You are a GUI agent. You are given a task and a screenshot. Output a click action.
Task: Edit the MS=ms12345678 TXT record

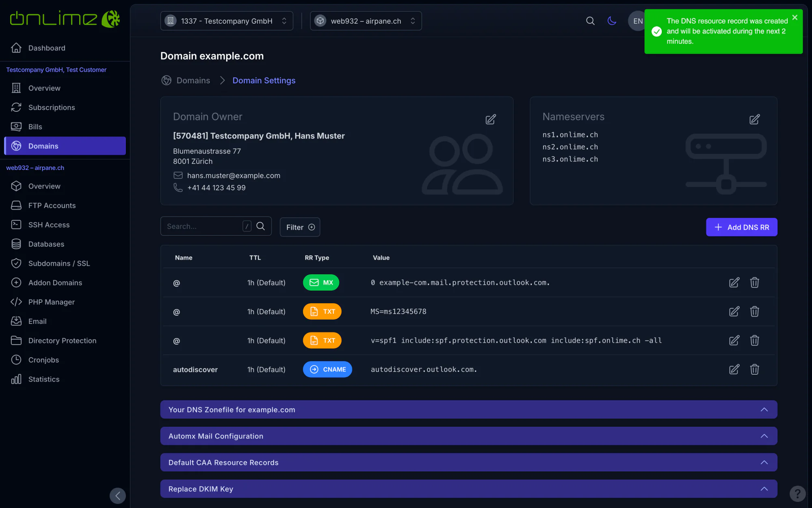point(734,312)
